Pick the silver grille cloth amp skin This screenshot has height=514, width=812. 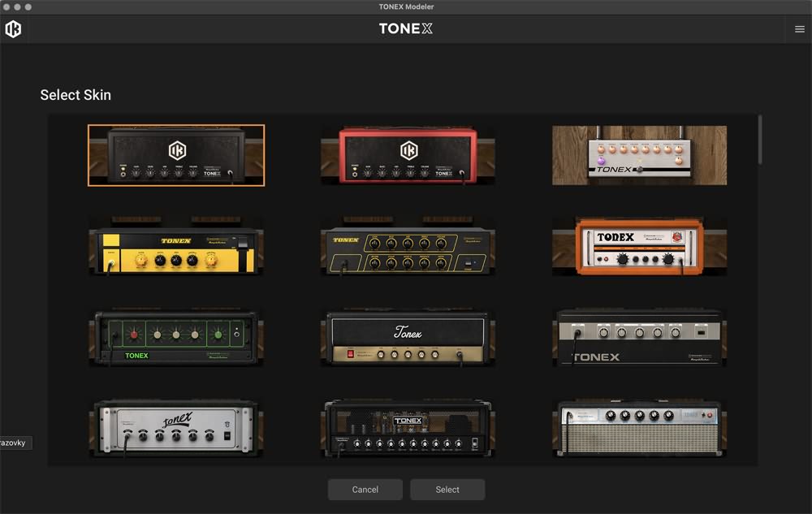pos(639,428)
